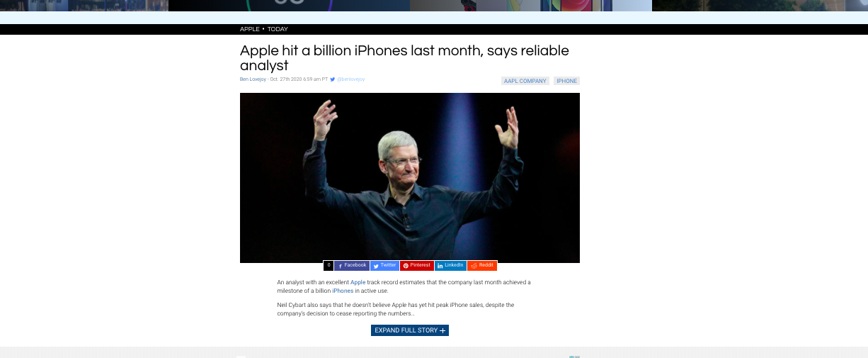Open the article headline link
Image resolution: width=868 pixels, height=358 pixels.
[404, 58]
